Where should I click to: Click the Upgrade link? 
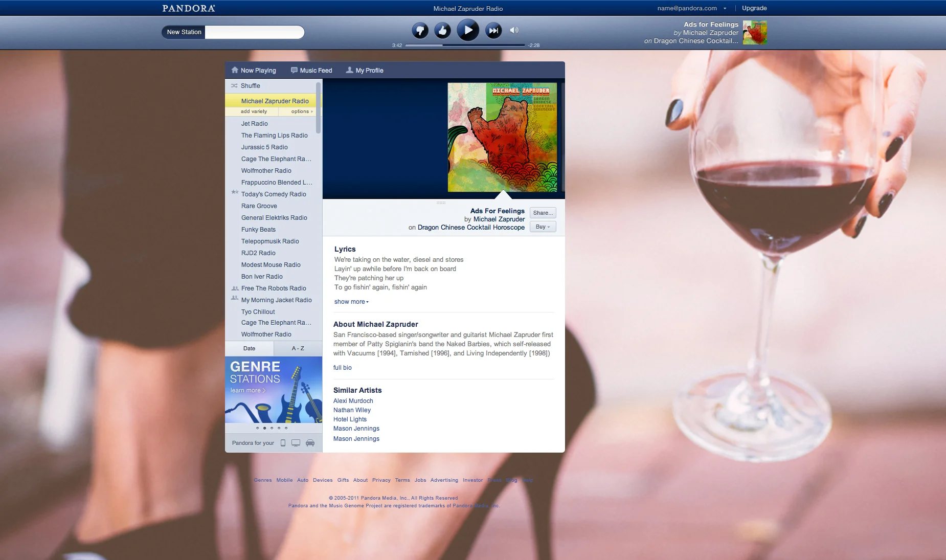coord(754,8)
